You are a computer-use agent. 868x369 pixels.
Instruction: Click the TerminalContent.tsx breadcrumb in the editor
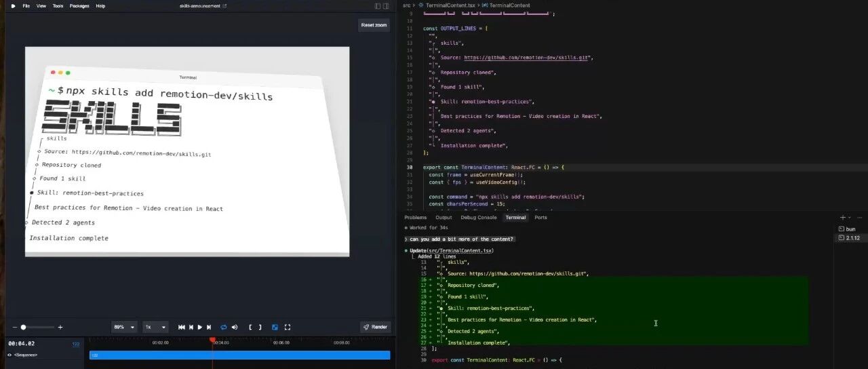click(x=451, y=5)
